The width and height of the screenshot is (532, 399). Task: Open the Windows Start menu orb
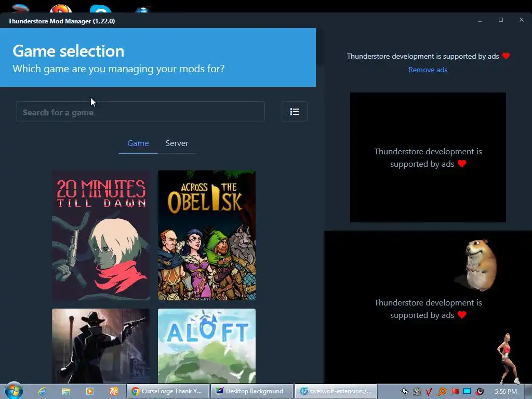click(x=14, y=391)
